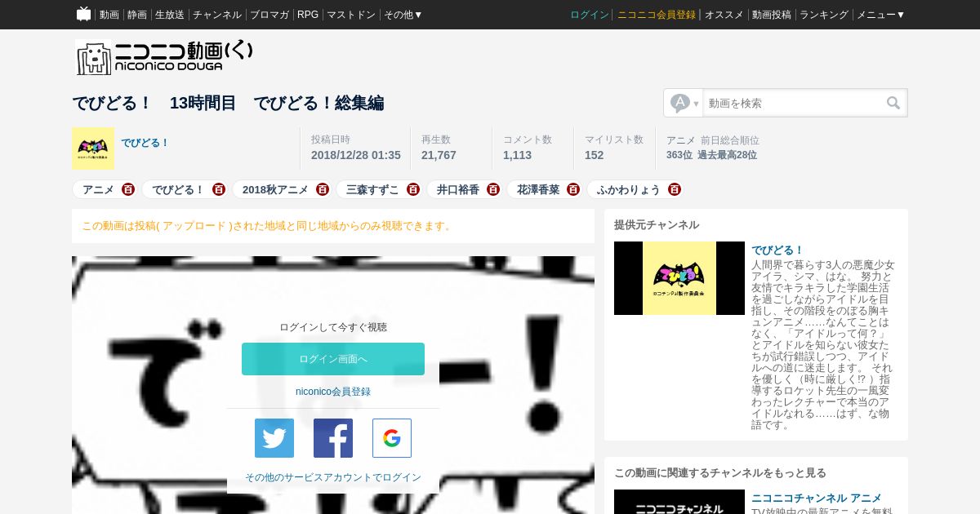Open チャンネル in the top navigation
The width and height of the screenshot is (980, 514).
click(x=217, y=15)
